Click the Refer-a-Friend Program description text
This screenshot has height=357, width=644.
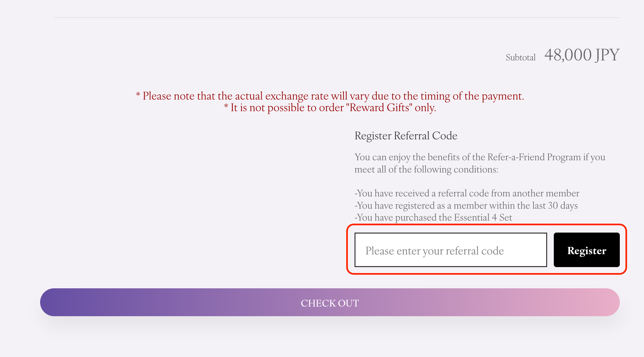click(480, 163)
